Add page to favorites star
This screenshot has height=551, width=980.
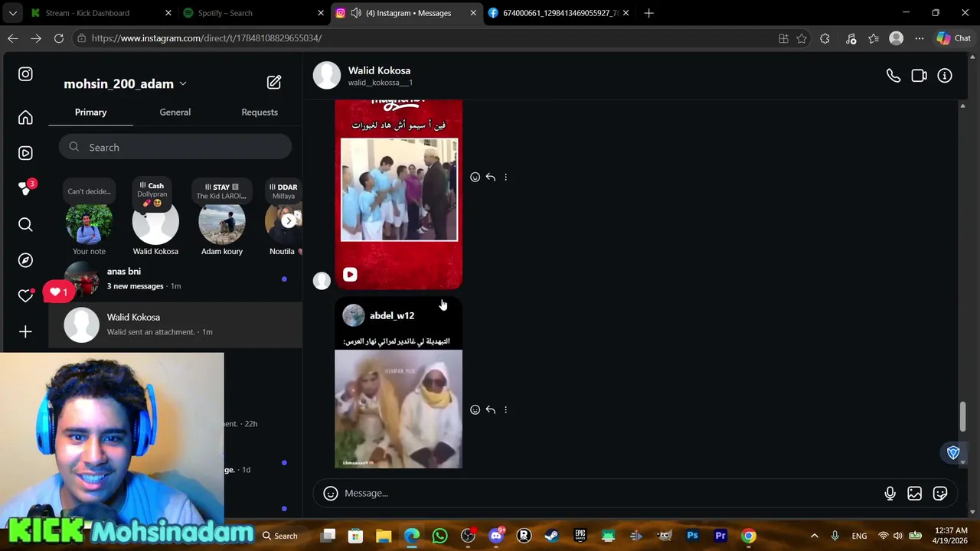802,38
